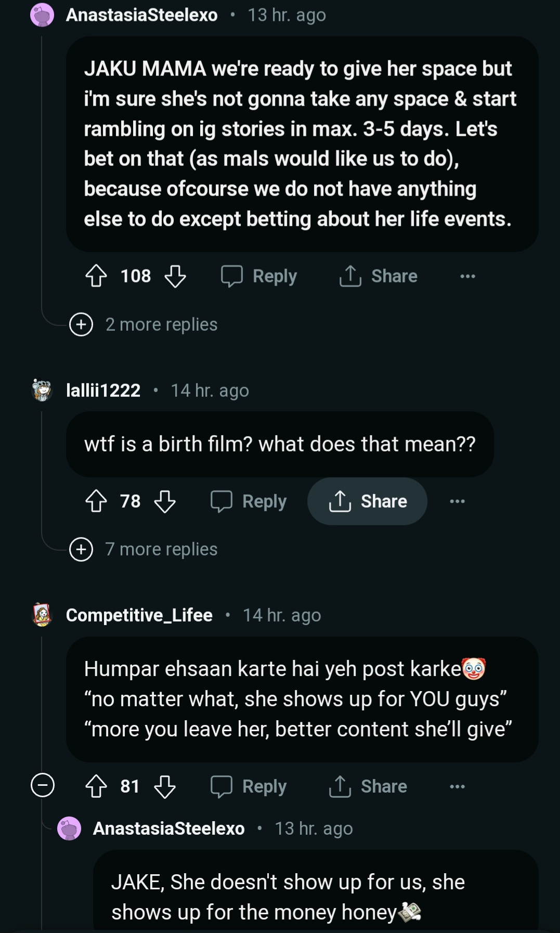The image size is (560, 933).
Task: Open lallii1222's user profile
Action: (x=103, y=390)
